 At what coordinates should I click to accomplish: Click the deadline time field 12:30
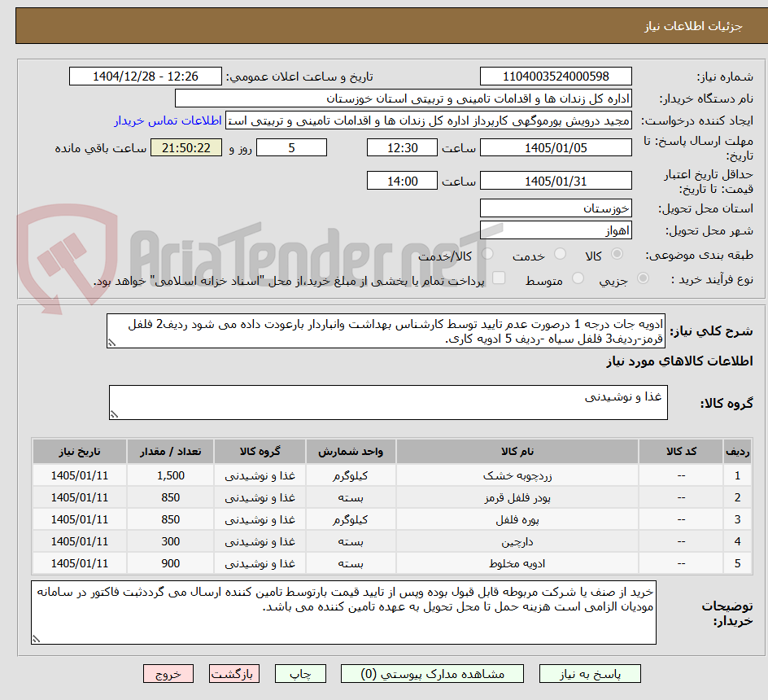click(x=402, y=147)
